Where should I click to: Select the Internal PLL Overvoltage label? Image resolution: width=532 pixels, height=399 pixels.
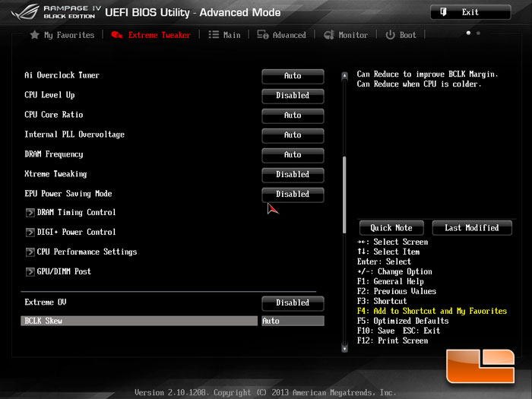point(74,135)
